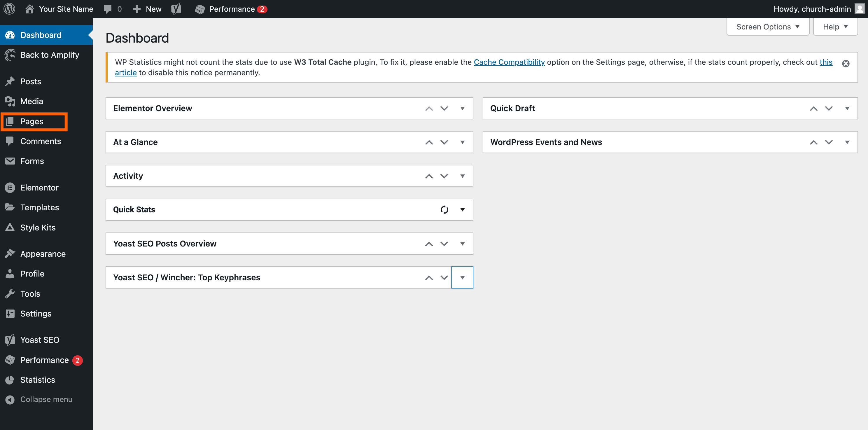Toggle the Yoast SEO Posts Overview panel
Screen dimensions: 868x430
(x=462, y=244)
